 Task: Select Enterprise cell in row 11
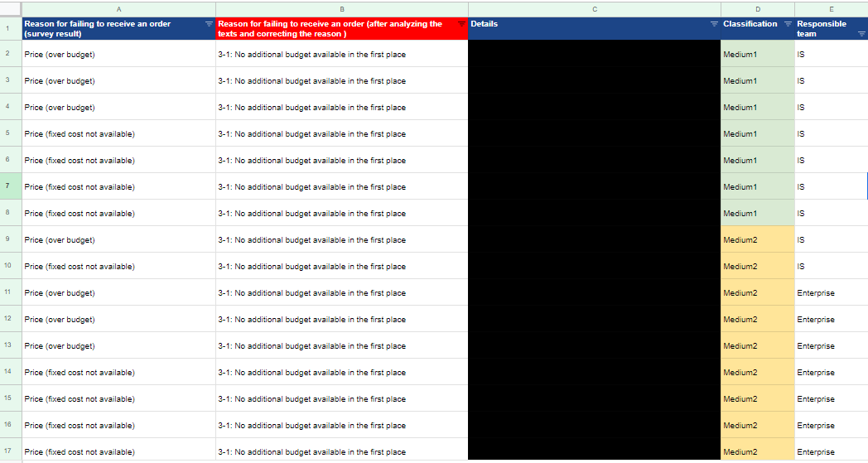[832, 293]
